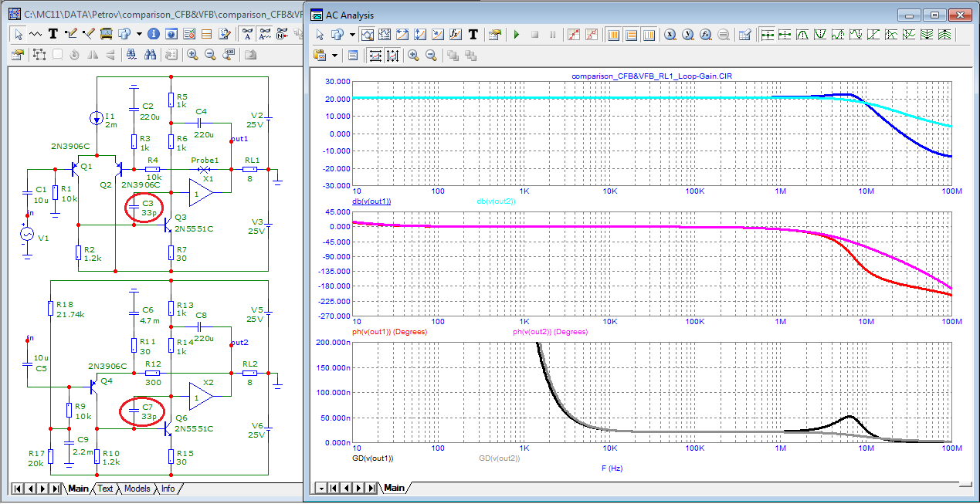Open the Text tab of the schematic
The image size is (980, 504).
pyautogui.click(x=105, y=489)
